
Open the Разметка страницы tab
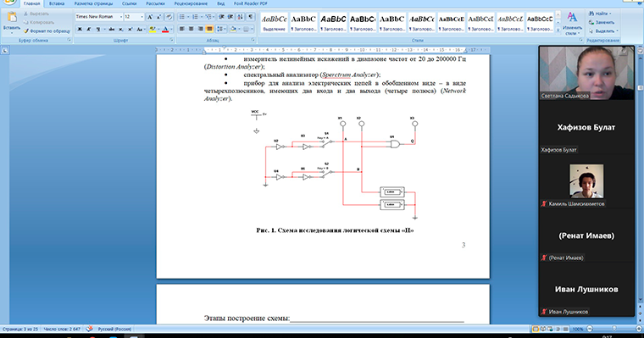point(93,3)
